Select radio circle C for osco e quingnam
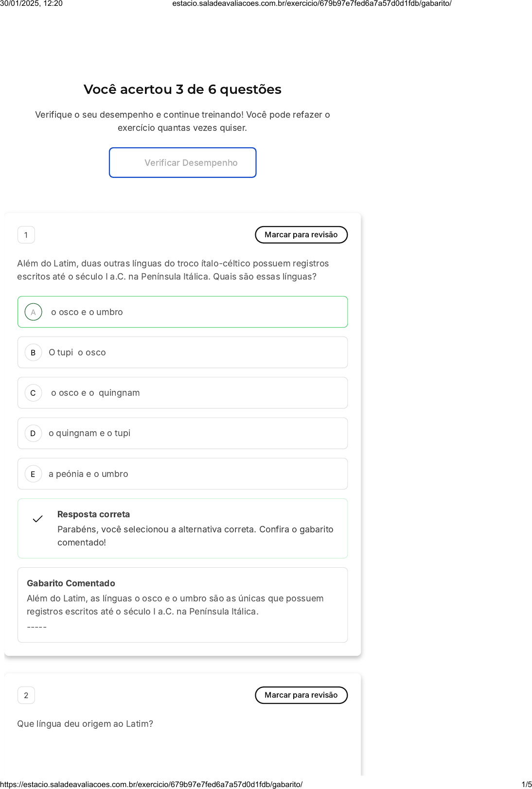532x789 pixels. (x=33, y=393)
